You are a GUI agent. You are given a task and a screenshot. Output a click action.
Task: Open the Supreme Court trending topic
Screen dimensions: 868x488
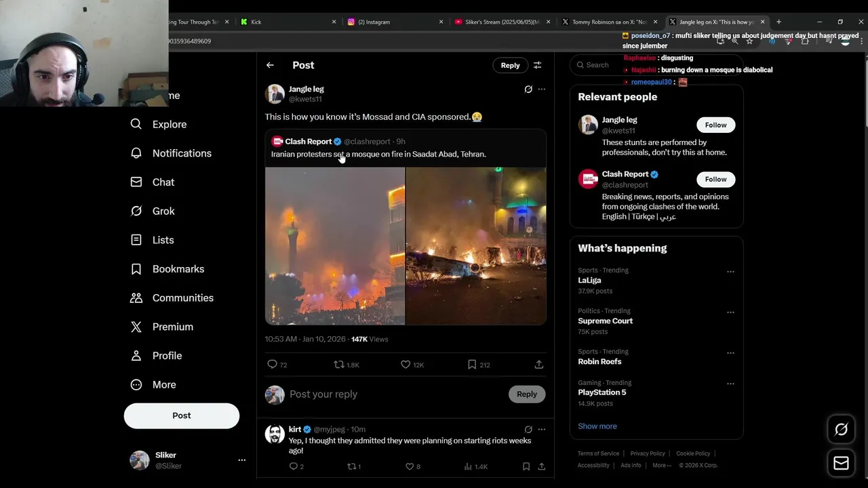click(x=605, y=321)
